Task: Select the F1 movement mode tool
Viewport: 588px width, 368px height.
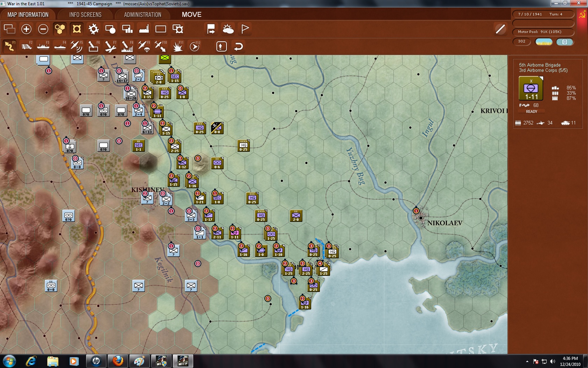Action: [x=9, y=46]
